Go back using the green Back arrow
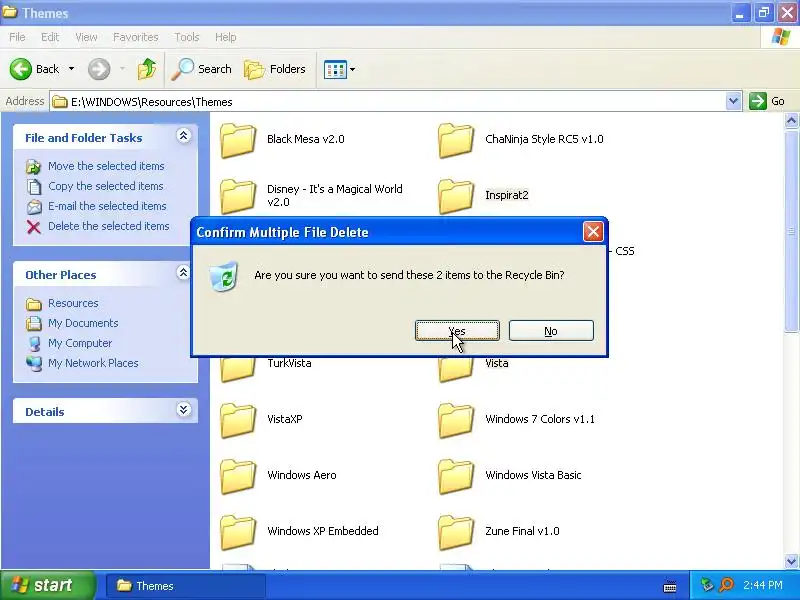Image resolution: width=800 pixels, height=600 pixels. click(21, 69)
